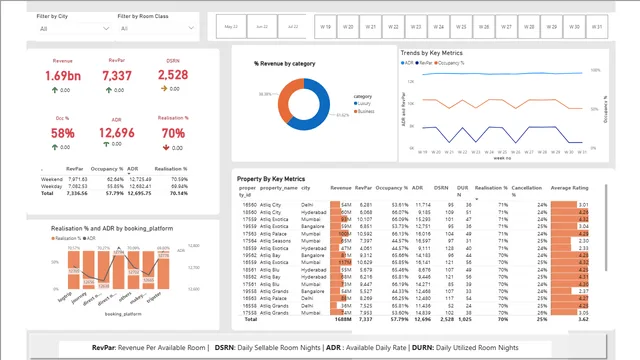Select week W 31 slicer button
640x360 pixels.
[597, 27]
